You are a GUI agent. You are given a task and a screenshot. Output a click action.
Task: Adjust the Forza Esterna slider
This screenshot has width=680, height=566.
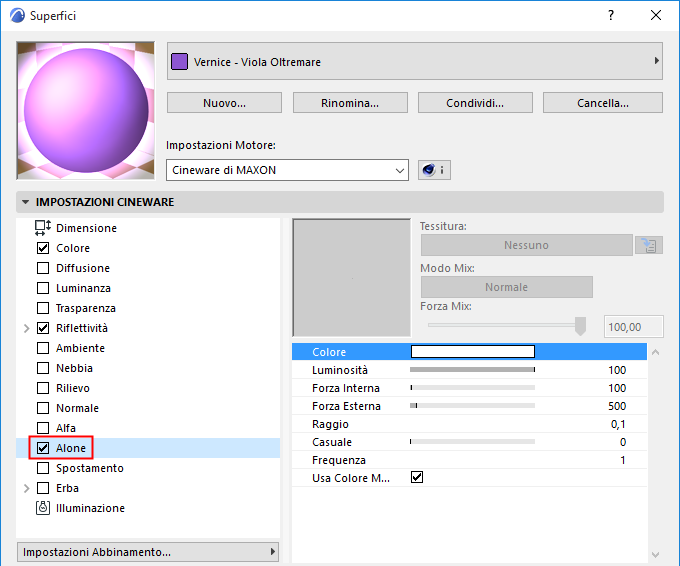click(472, 406)
